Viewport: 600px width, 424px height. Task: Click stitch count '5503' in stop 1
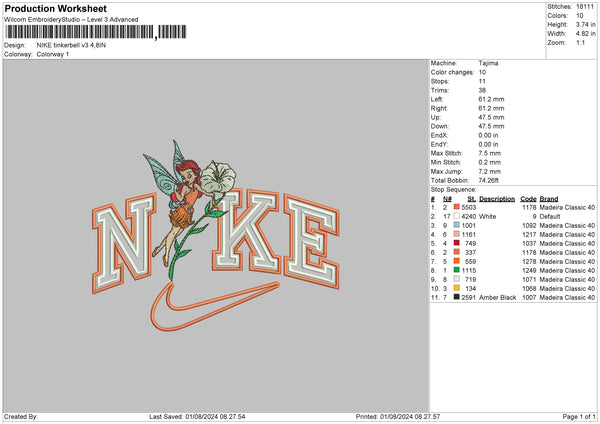pyautogui.click(x=469, y=207)
